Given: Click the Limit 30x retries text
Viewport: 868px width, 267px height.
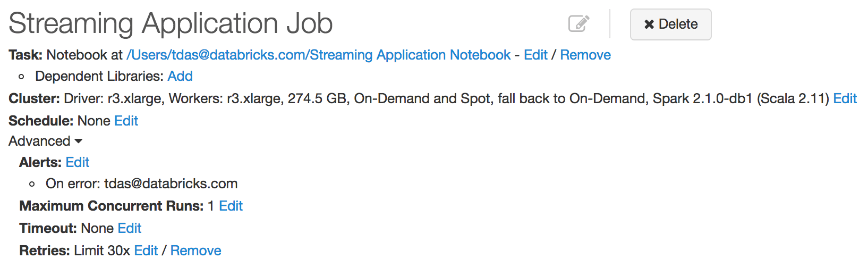Looking at the screenshot, I should [x=102, y=251].
